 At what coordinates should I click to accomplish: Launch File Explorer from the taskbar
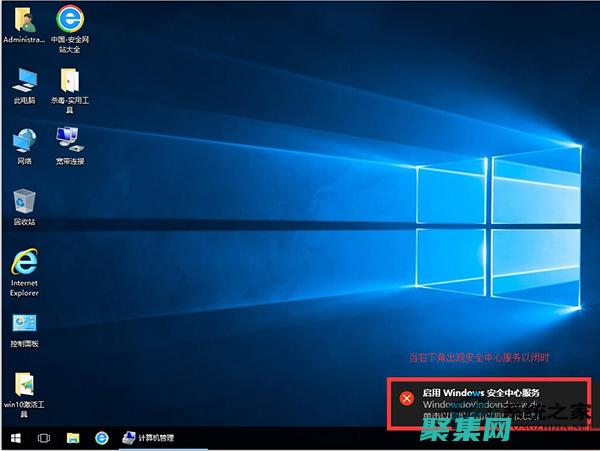tap(73, 438)
